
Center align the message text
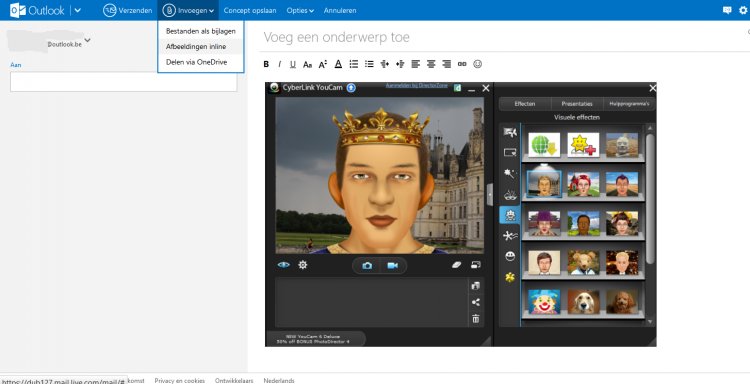click(431, 64)
